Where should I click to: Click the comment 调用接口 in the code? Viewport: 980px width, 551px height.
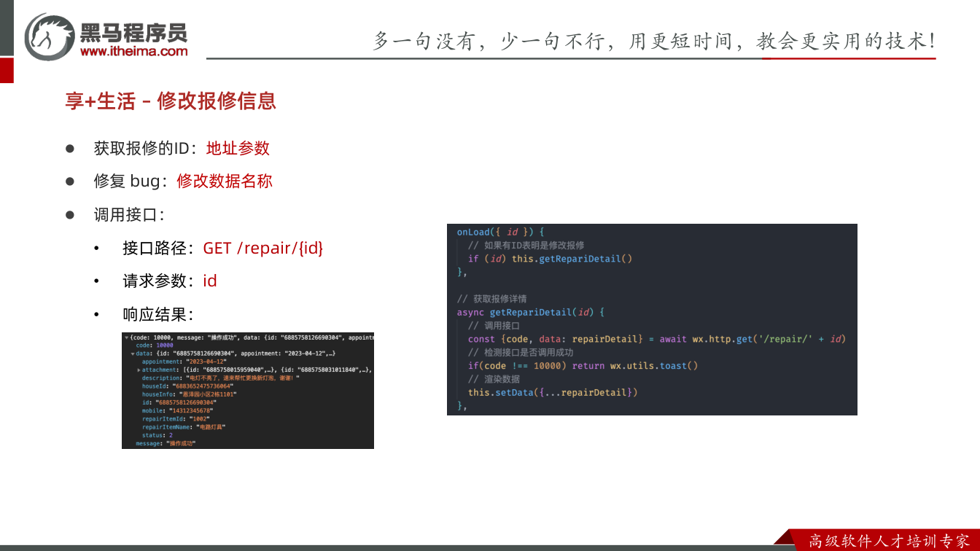pos(494,326)
